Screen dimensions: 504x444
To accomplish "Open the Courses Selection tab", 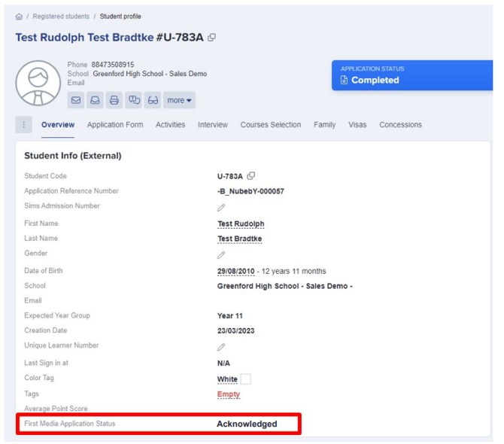I will [270, 125].
